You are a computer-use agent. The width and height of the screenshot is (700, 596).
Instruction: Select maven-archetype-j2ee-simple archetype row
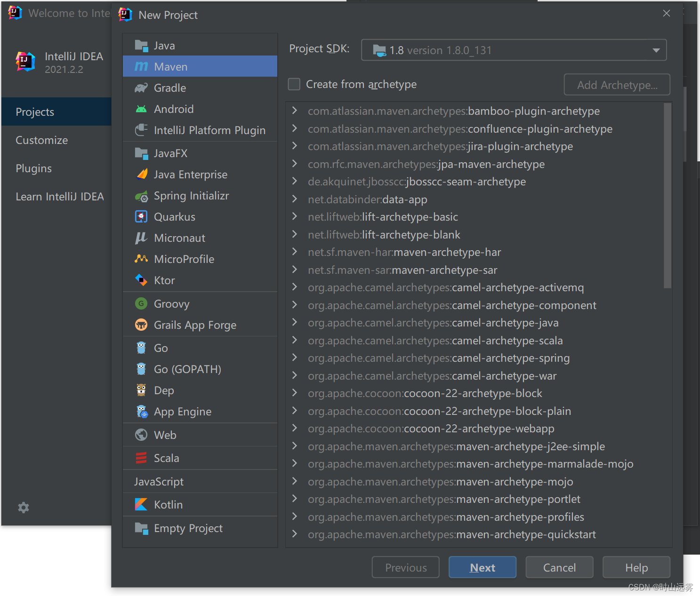475,446
